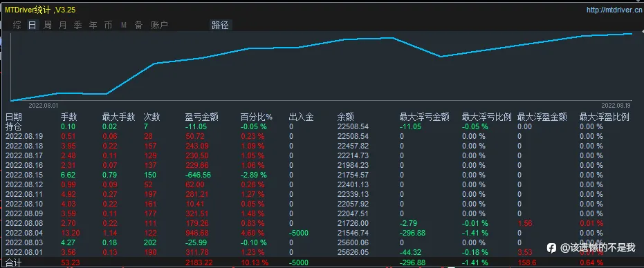Select the 2022.08.01 date row
This screenshot has height=268, width=644.
tap(24, 252)
